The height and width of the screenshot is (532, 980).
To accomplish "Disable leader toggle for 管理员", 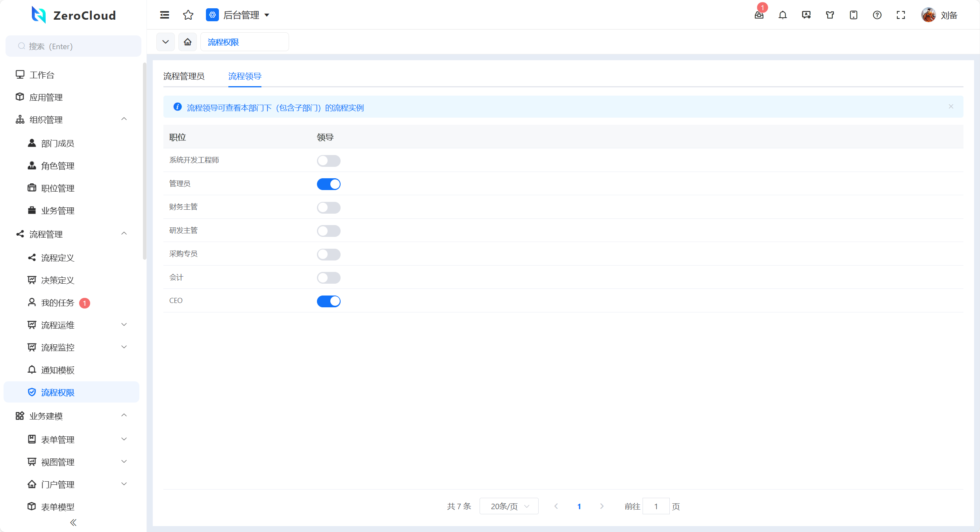I will [x=328, y=184].
